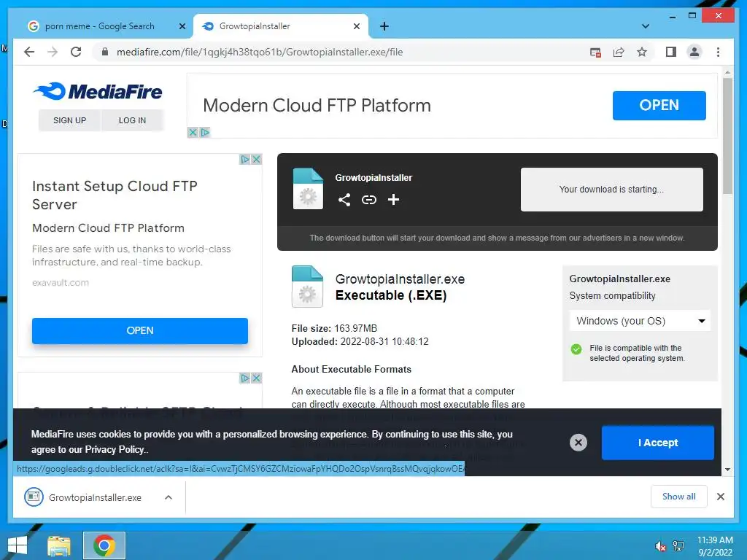Screen dimensions: 747x560
Task: Close the GrowtopiaInstaller tab
Action: click(356, 26)
